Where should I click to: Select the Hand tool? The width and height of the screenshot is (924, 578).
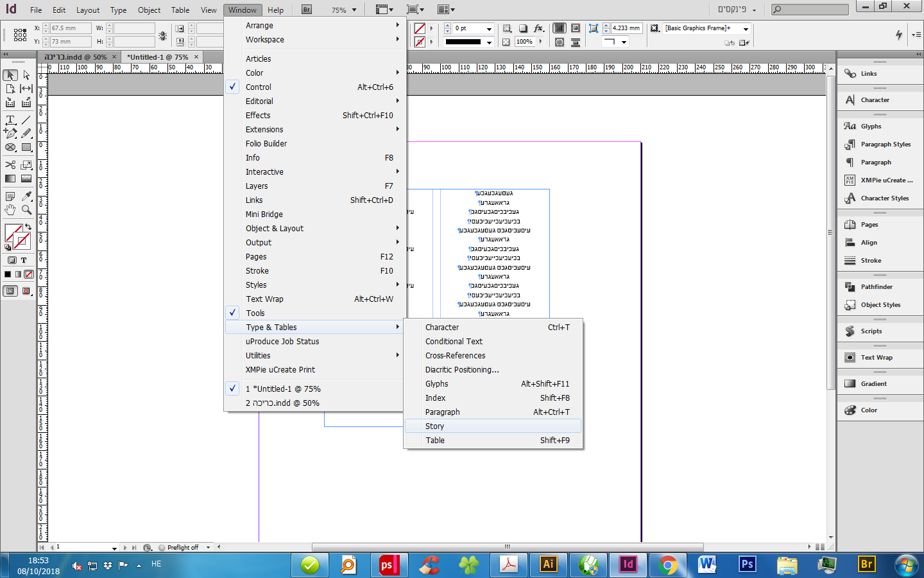coord(10,210)
